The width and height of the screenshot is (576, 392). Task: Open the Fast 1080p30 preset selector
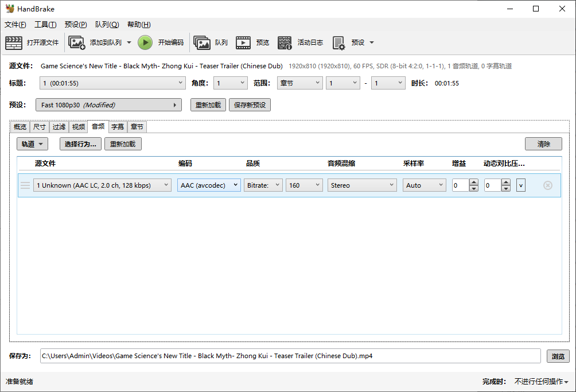tap(108, 105)
